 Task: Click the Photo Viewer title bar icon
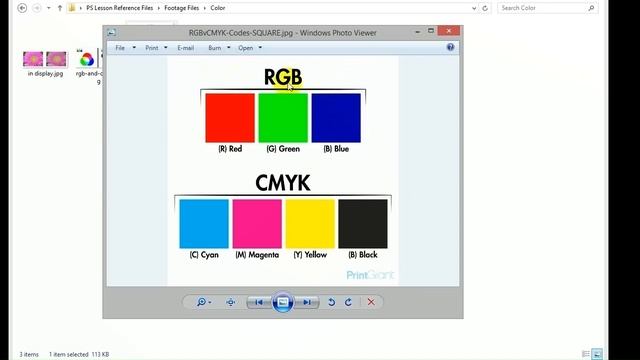(x=111, y=33)
